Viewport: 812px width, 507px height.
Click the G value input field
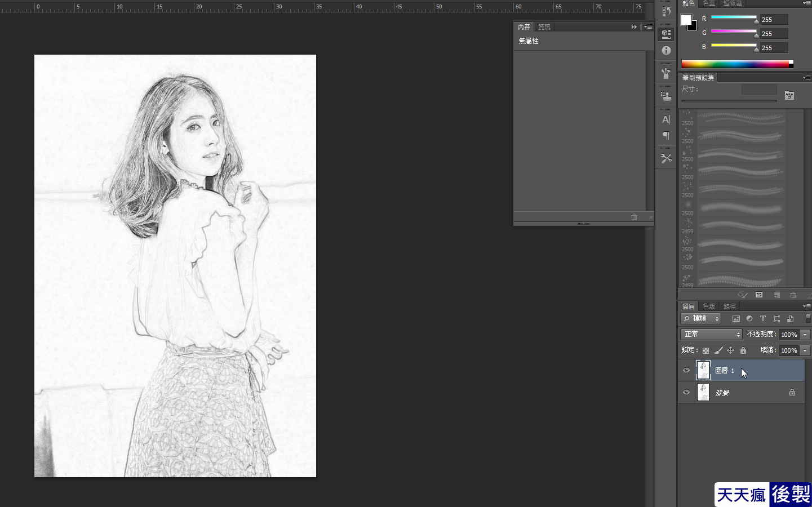(x=774, y=34)
